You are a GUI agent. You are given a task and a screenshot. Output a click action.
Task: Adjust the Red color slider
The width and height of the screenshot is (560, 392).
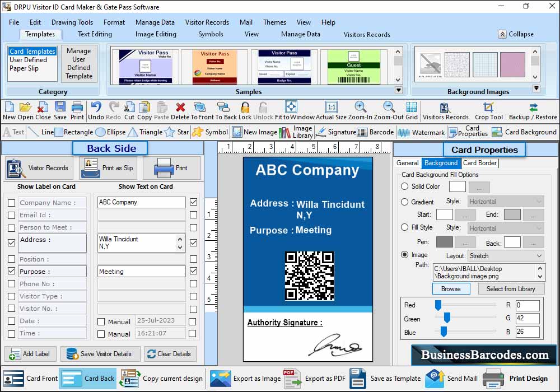click(438, 305)
